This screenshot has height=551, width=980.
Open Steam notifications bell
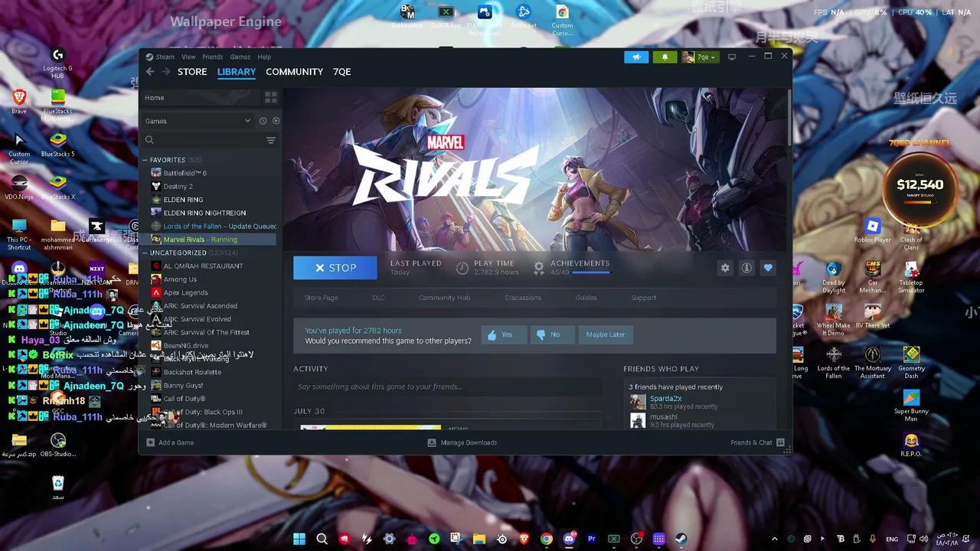point(665,57)
